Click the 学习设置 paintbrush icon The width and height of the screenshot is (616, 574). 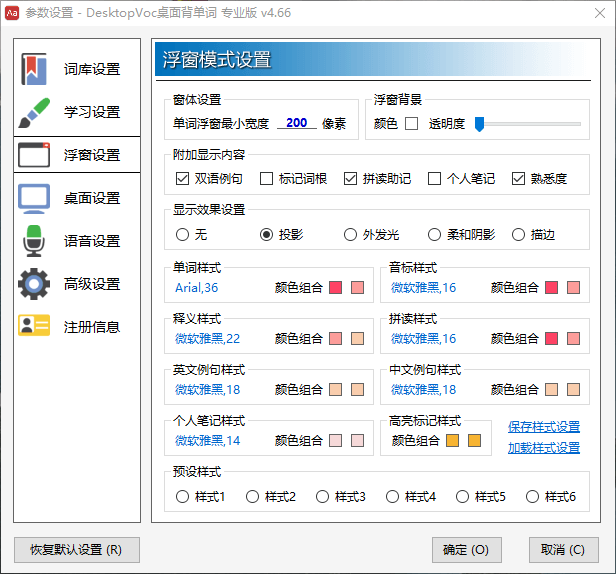[x=34, y=112]
